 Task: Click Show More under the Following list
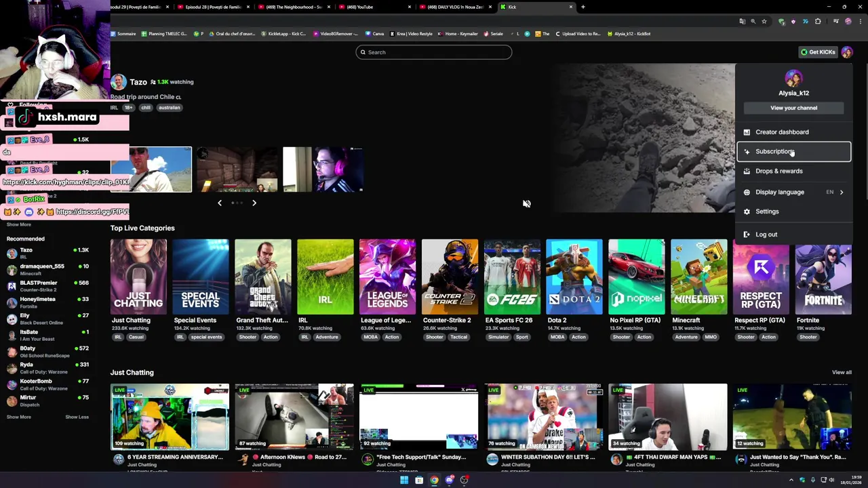[18, 224]
